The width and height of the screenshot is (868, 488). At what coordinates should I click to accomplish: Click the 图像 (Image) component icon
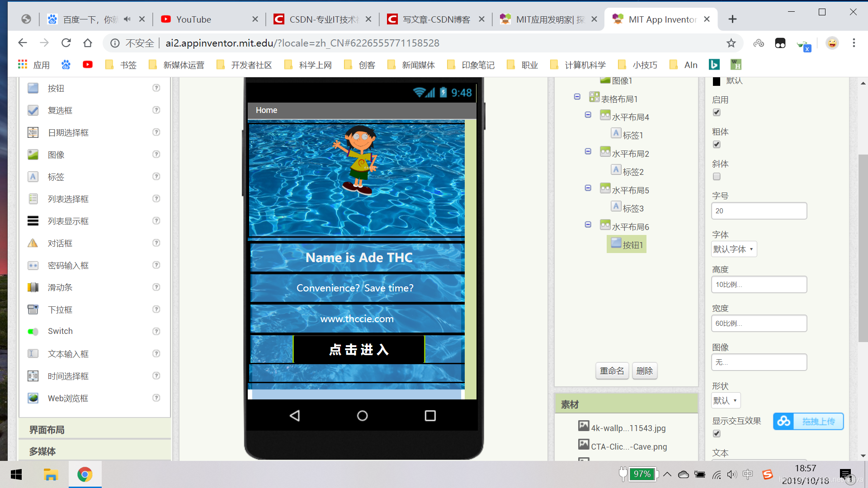point(34,155)
